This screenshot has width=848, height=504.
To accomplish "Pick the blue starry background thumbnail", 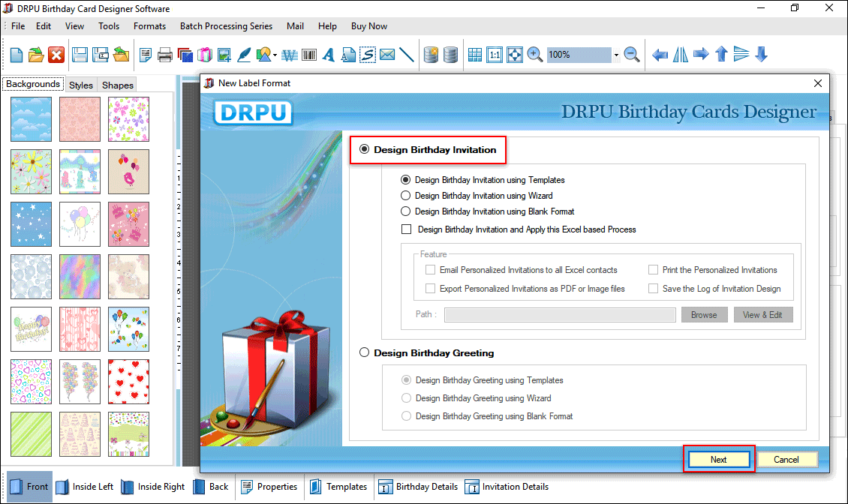I will click(31, 224).
